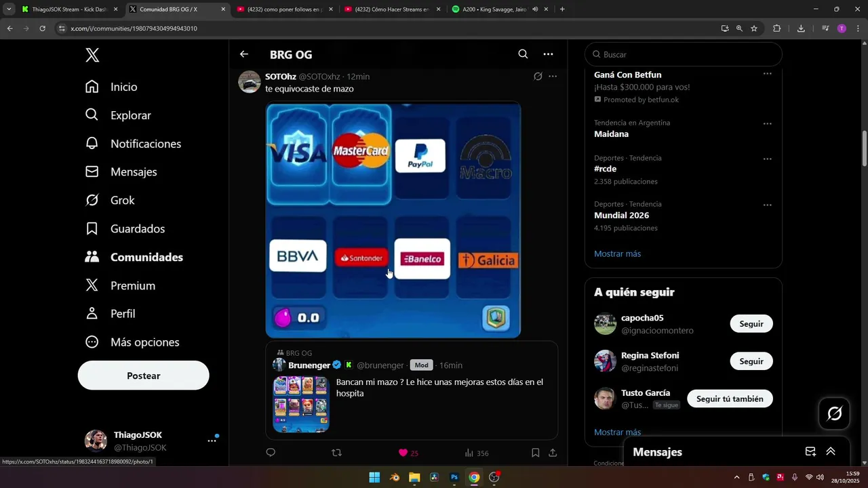Viewport: 868px width, 488px height.
Task: Expand the Mensajes drawer
Action: [x=830, y=451]
